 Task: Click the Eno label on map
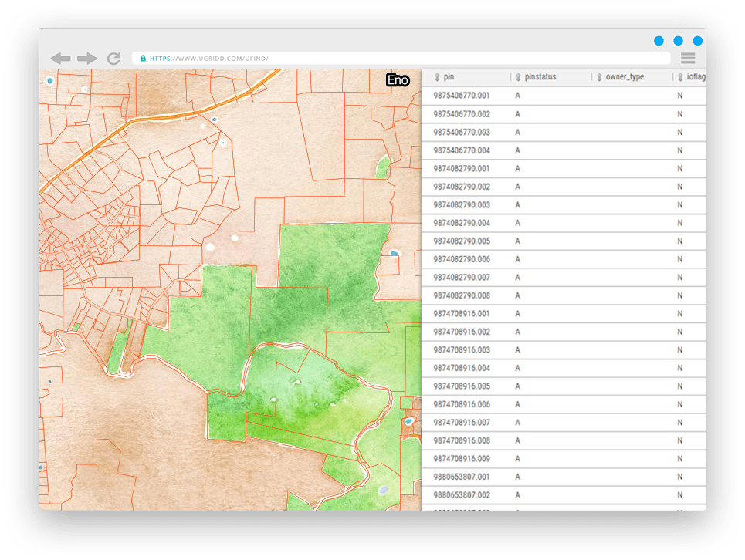[398, 80]
